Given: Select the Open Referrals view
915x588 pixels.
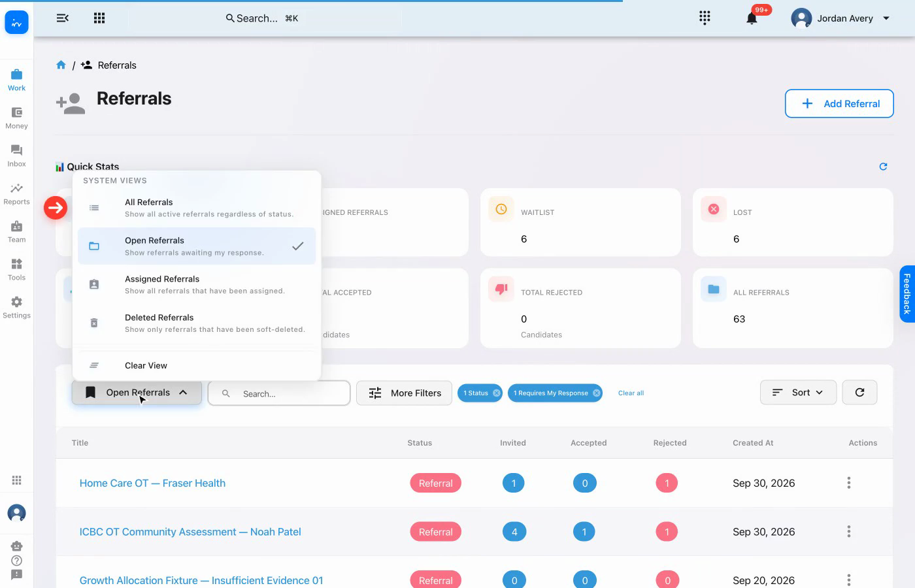Looking at the screenshot, I should (197, 246).
